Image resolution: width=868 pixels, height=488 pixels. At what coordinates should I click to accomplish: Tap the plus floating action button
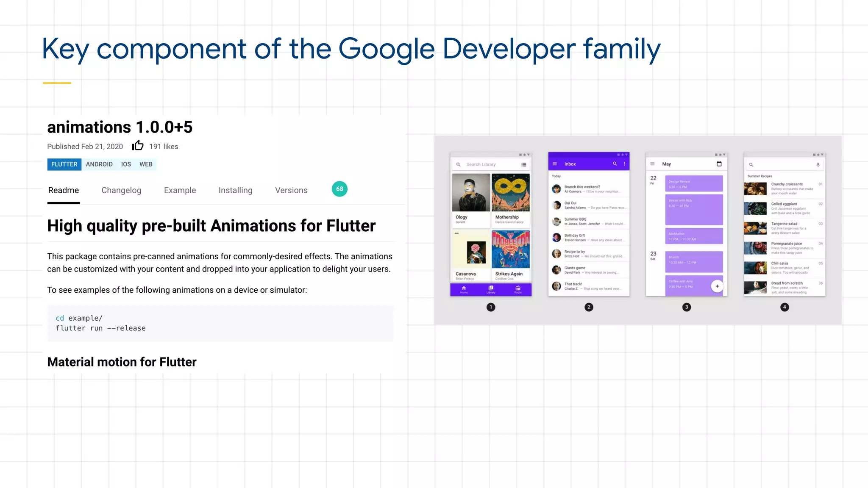tap(717, 286)
